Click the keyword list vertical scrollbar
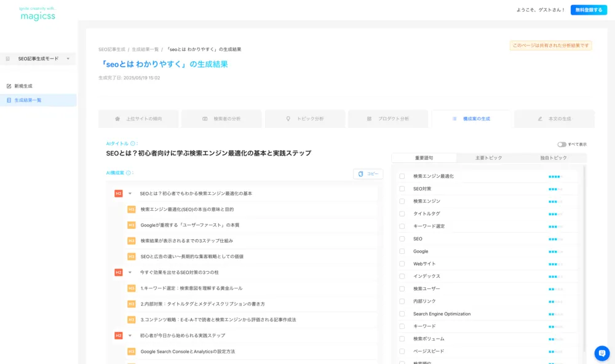The width and height of the screenshot is (615, 364). tap(584, 259)
